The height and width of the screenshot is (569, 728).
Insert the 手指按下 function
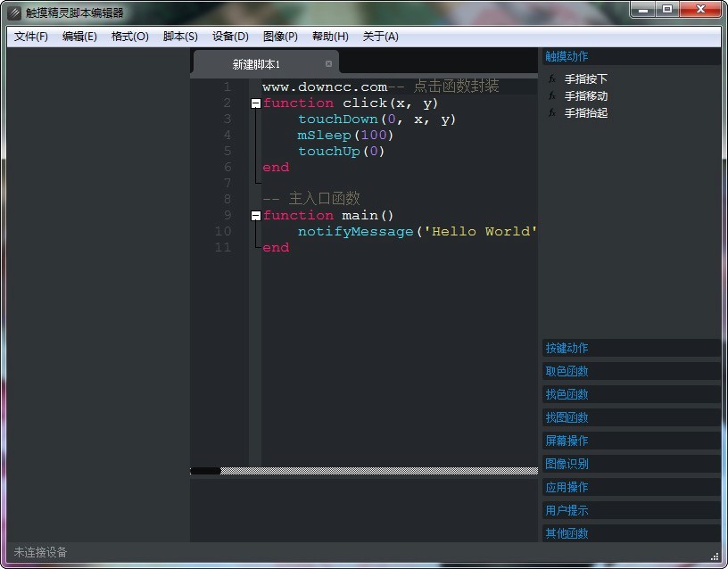point(586,79)
